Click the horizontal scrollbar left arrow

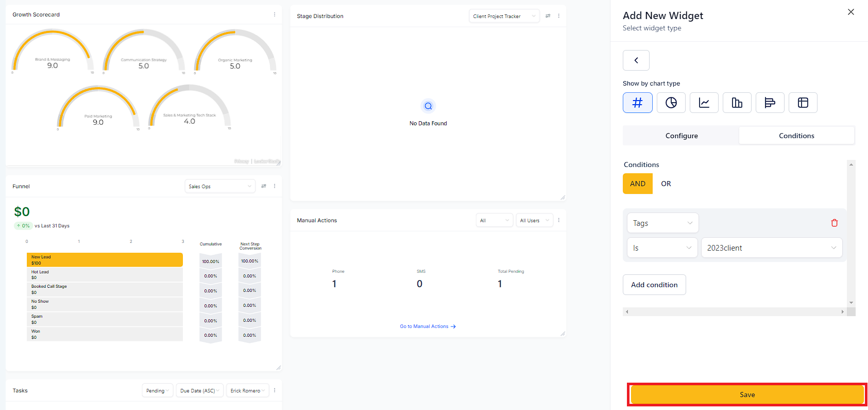pos(627,311)
